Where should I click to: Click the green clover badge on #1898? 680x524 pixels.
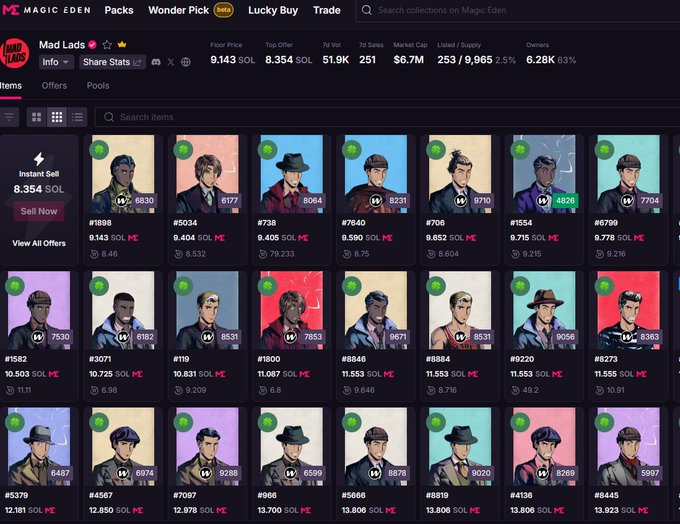(x=99, y=150)
